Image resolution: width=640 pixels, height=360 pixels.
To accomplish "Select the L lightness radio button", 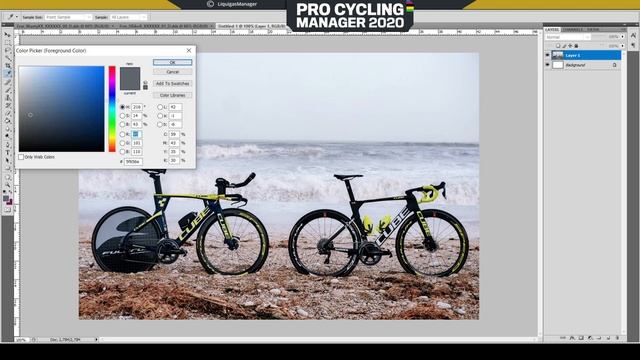I will point(160,107).
